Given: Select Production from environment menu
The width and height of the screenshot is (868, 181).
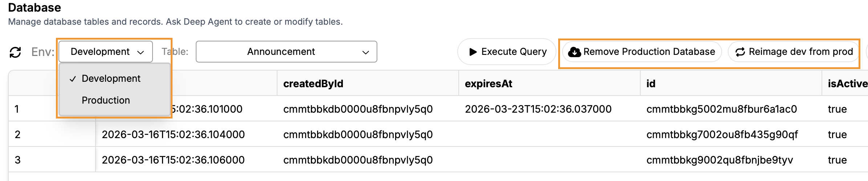Looking at the screenshot, I should click(x=106, y=100).
